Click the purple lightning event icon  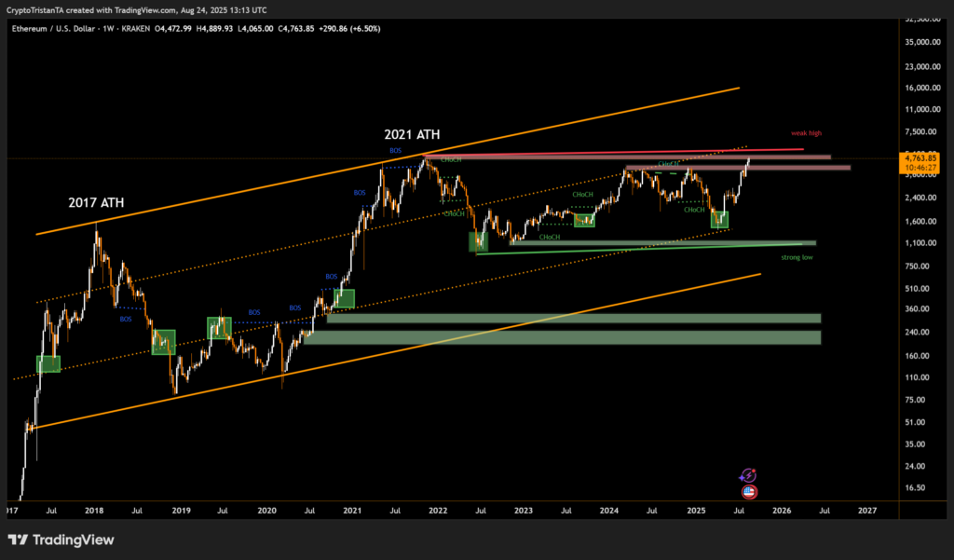coord(748,475)
